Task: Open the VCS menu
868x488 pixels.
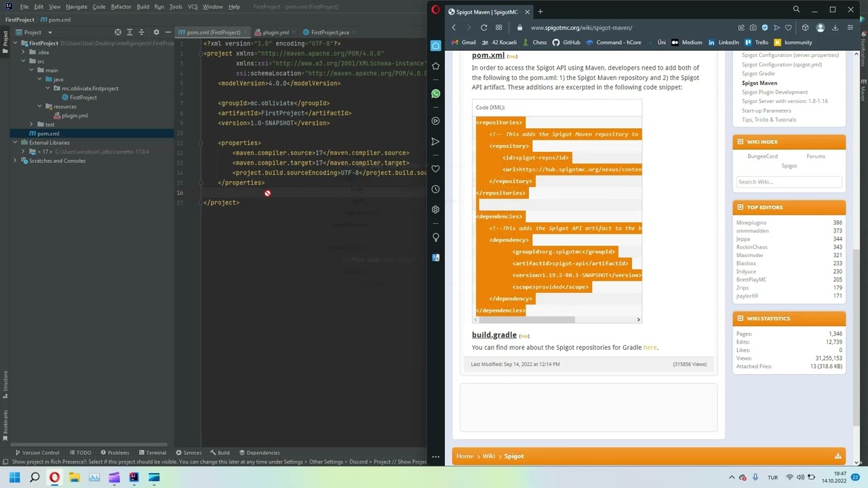Action: [x=193, y=7]
